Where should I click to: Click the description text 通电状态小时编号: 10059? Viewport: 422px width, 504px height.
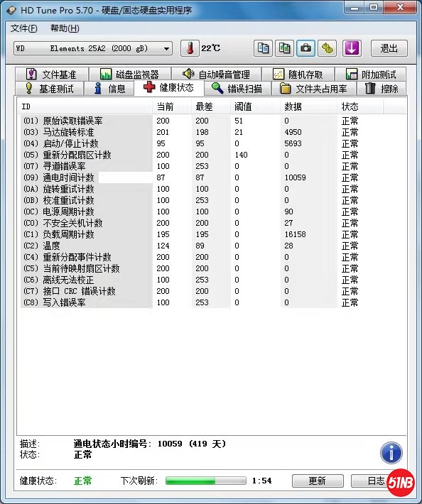pos(150,444)
